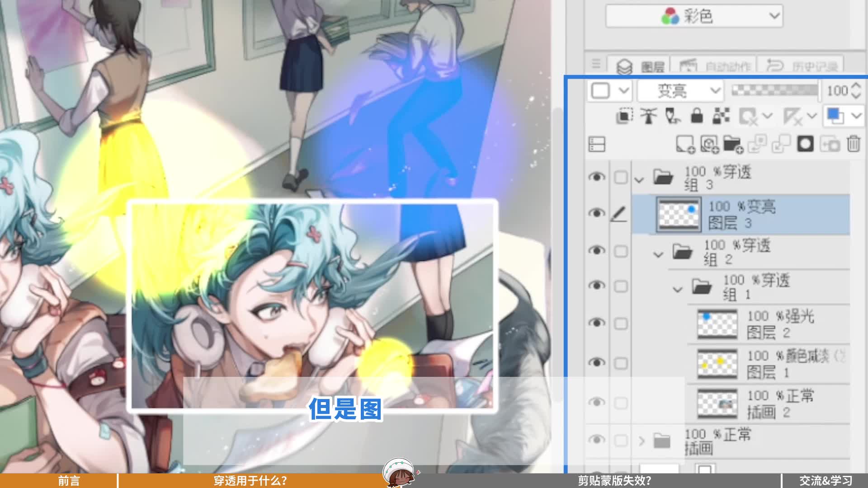Click the layer opacity slider
868x488 pixels.
pyautogui.click(x=775, y=90)
